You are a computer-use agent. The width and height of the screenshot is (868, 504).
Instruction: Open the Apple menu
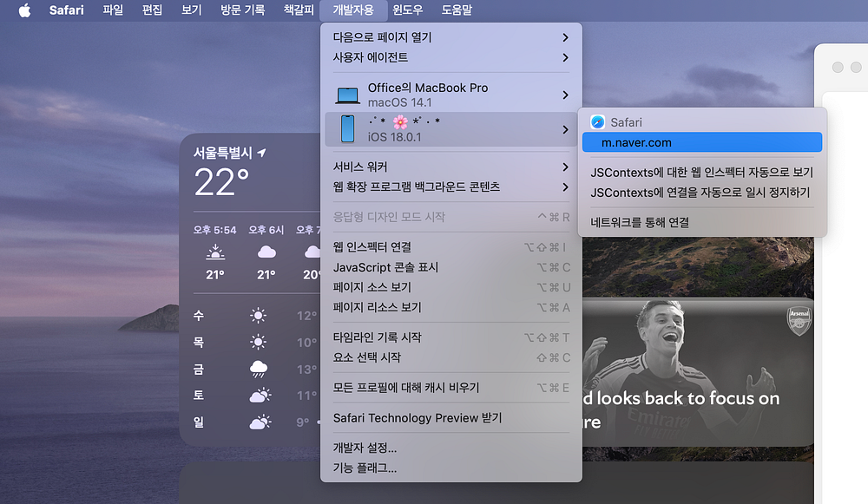pos(24,10)
